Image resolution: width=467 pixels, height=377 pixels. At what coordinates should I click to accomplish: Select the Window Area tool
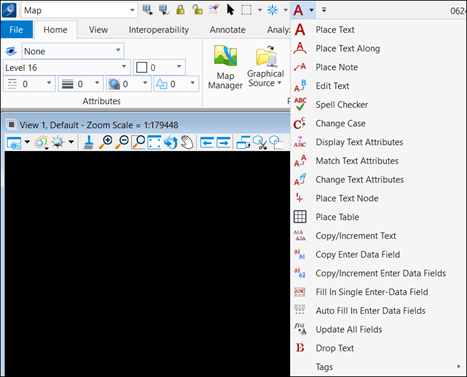pos(138,142)
